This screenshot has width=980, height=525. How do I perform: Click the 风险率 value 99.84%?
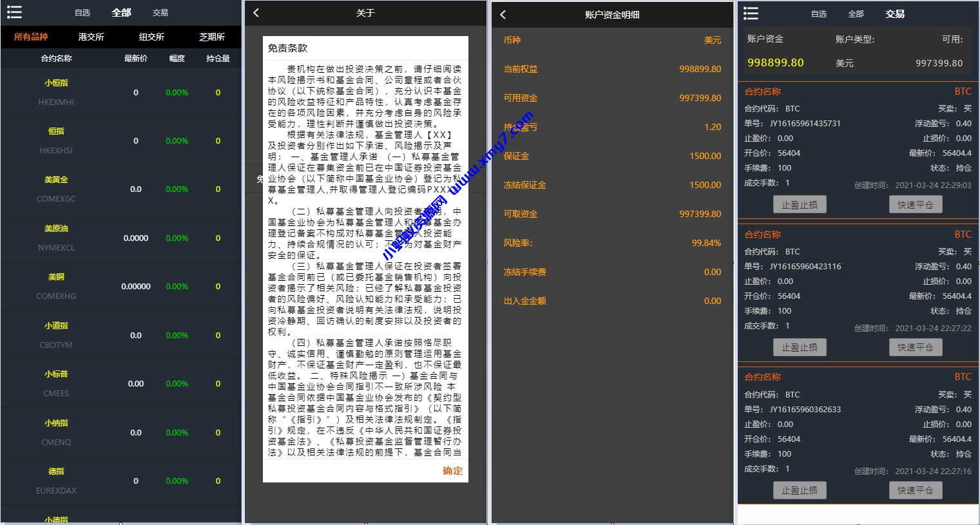(706, 243)
